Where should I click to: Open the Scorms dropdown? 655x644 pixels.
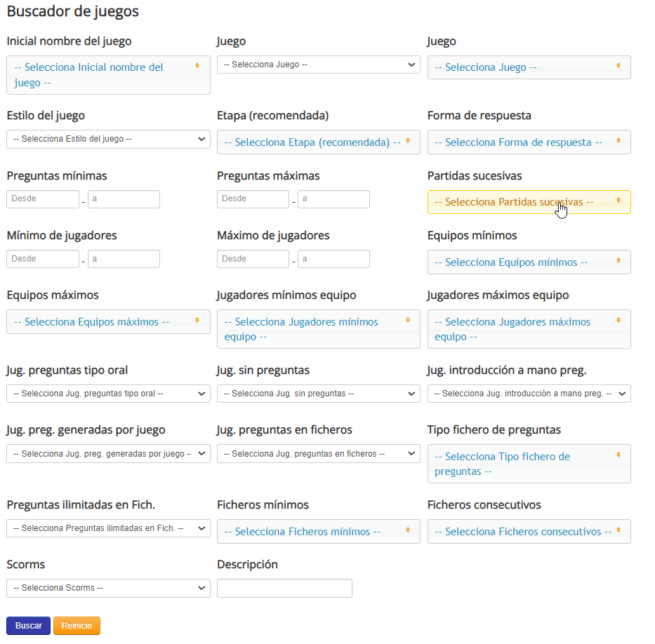click(108, 588)
